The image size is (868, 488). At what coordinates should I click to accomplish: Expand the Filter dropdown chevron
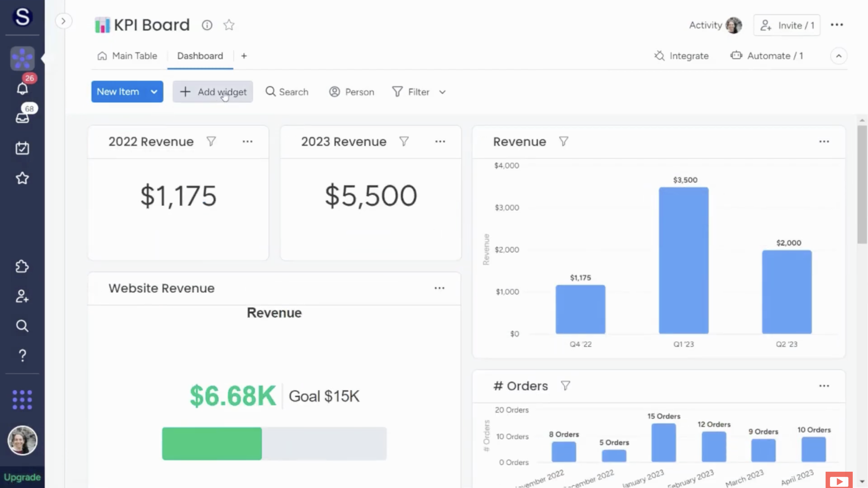click(442, 92)
